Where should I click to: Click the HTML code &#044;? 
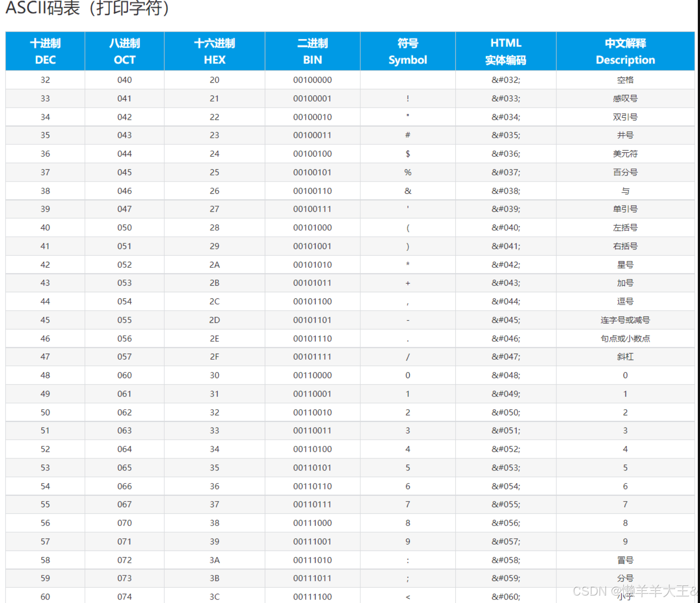pos(506,301)
